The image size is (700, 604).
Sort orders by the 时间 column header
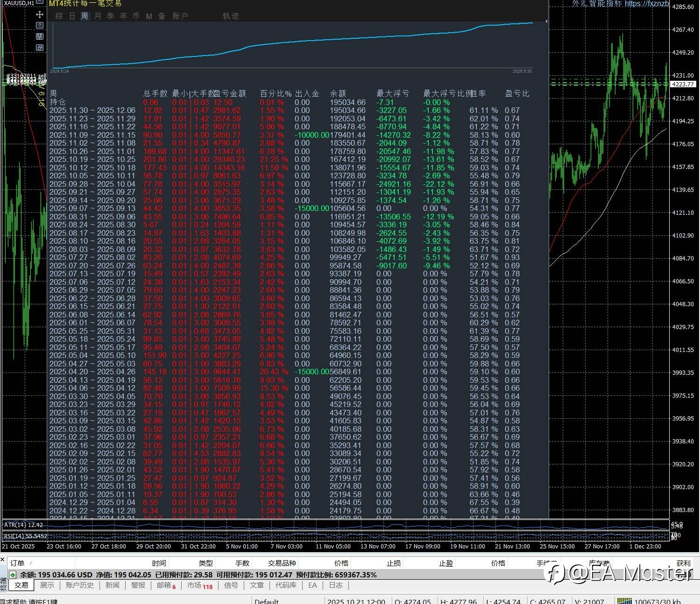[x=159, y=563]
